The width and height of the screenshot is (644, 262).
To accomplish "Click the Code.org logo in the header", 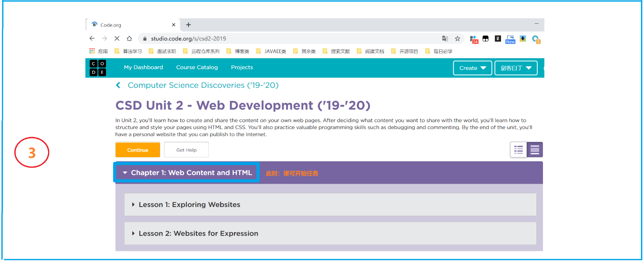I will (x=98, y=68).
